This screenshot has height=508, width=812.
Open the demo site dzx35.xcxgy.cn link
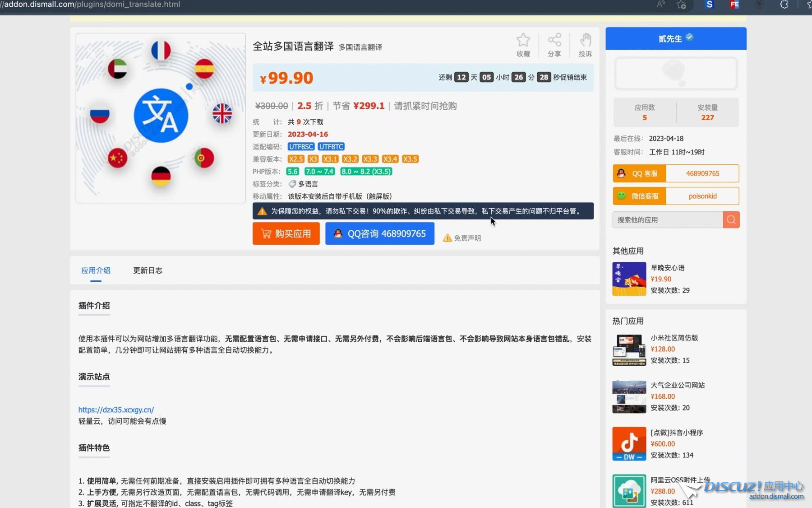pyautogui.click(x=116, y=410)
